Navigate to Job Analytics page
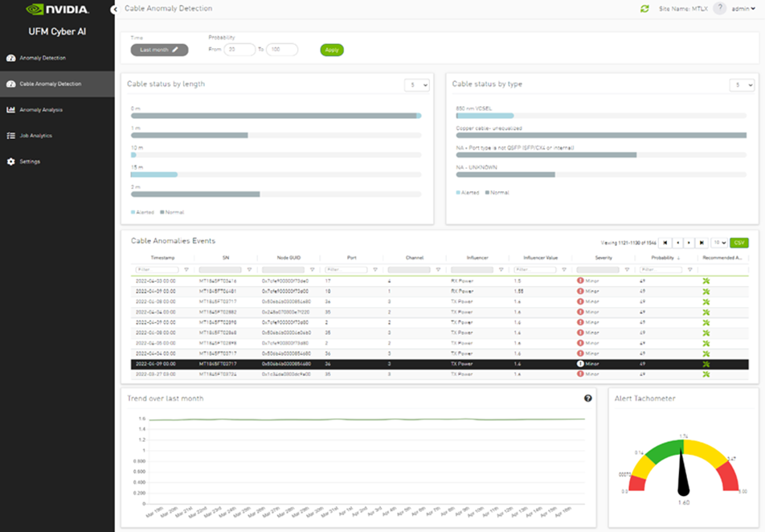The image size is (765, 532). click(x=35, y=136)
